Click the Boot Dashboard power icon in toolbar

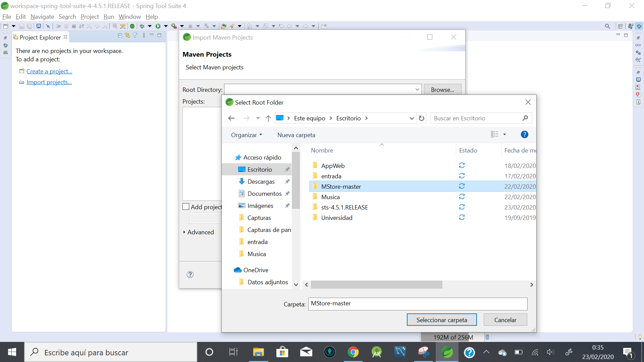[x=132, y=26]
